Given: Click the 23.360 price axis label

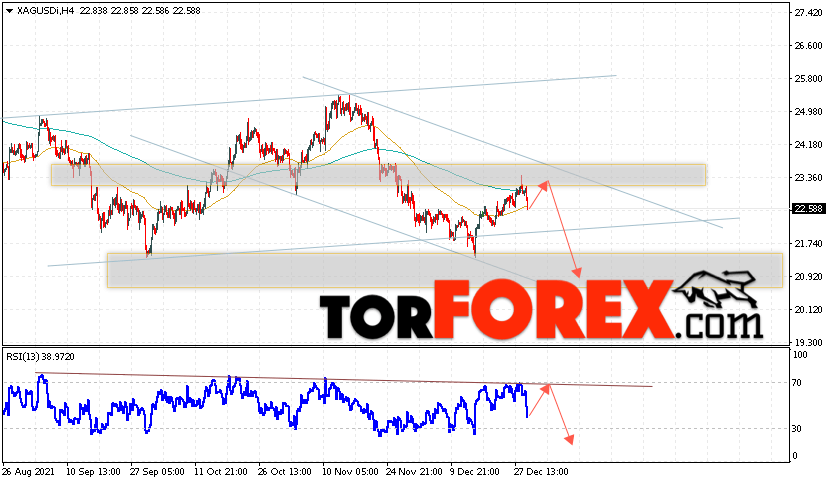Looking at the screenshot, I should point(808,177).
